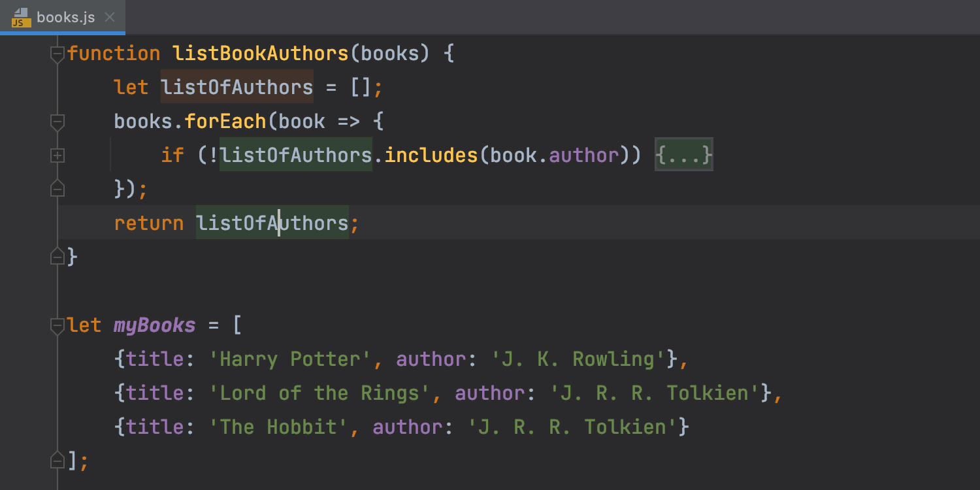
Task: Expand the folded {...} code placeholder
Action: 683,155
